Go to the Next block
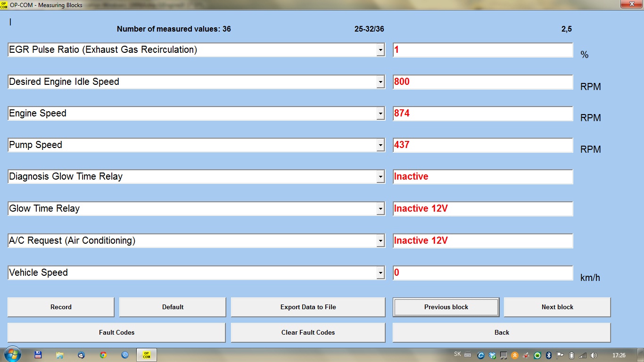Viewport: 644px width, 362px height. [x=557, y=307]
